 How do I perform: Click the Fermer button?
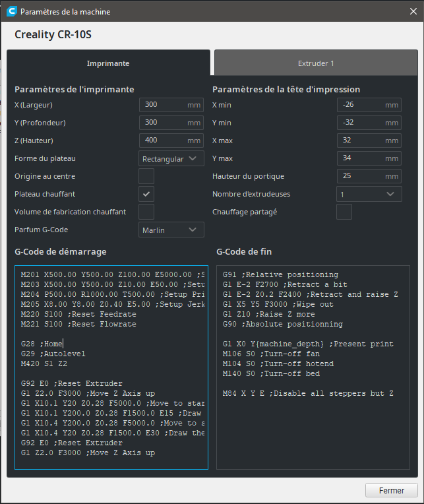[392, 490]
